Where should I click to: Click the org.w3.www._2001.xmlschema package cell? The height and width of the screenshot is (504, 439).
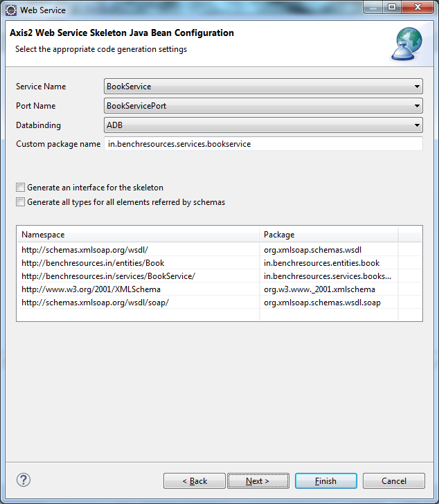pyautogui.click(x=328, y=289)
